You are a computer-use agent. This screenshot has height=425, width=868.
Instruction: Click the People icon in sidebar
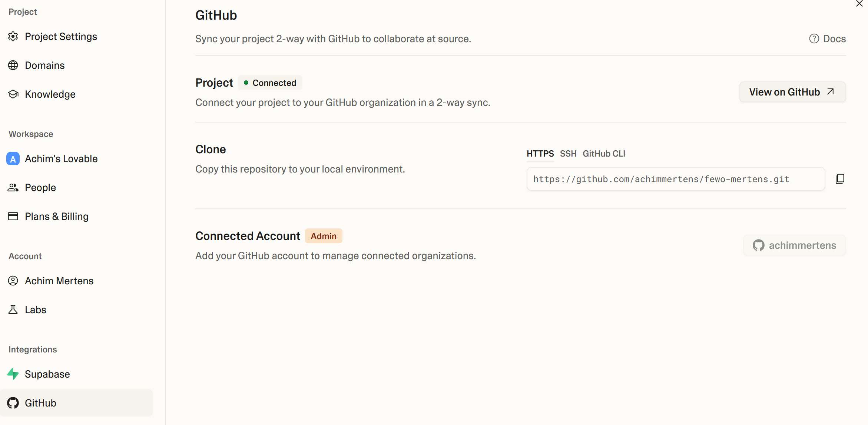(13, 187)
